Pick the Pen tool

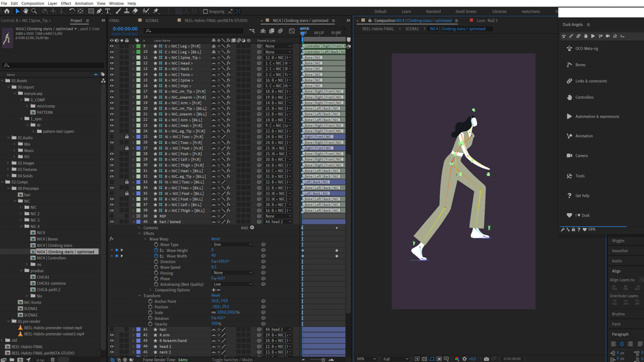coord(99,11)
